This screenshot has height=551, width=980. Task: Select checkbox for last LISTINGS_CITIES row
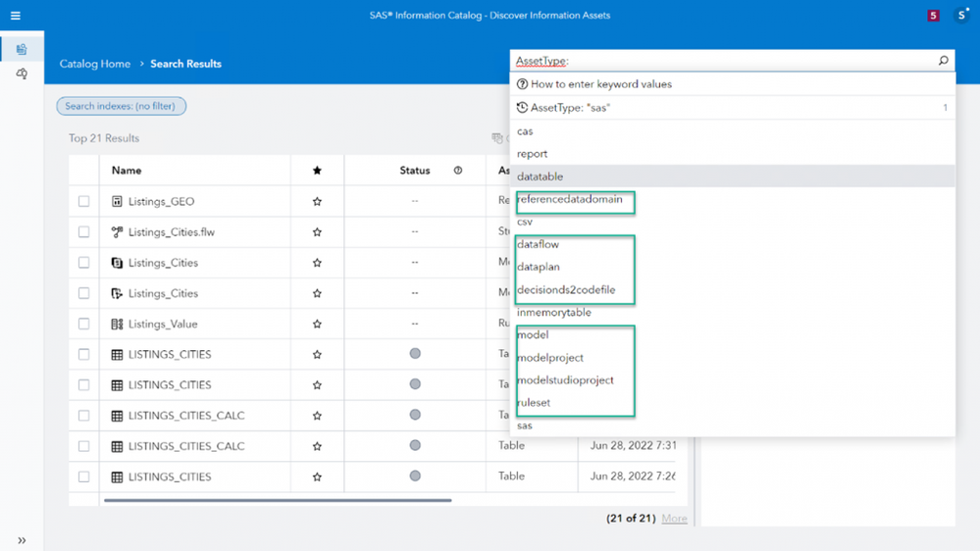click(x=83, y=476)
